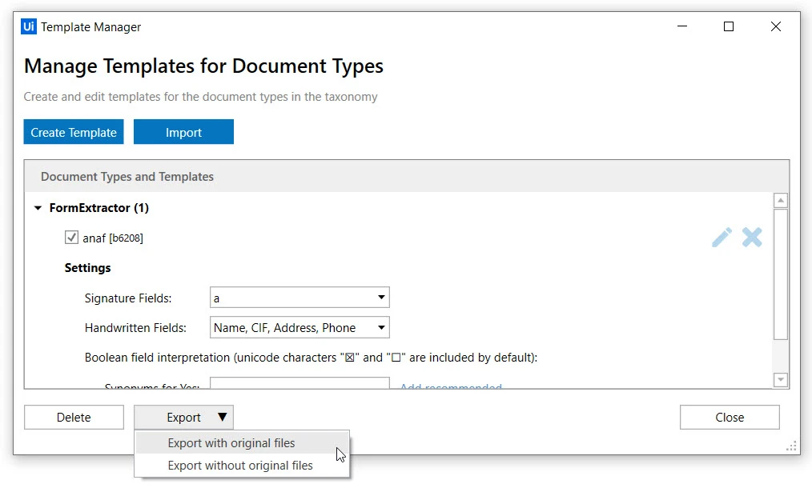Click the scrollbar down arrow in templates list

pyautogui.click(x=781, y=380)
